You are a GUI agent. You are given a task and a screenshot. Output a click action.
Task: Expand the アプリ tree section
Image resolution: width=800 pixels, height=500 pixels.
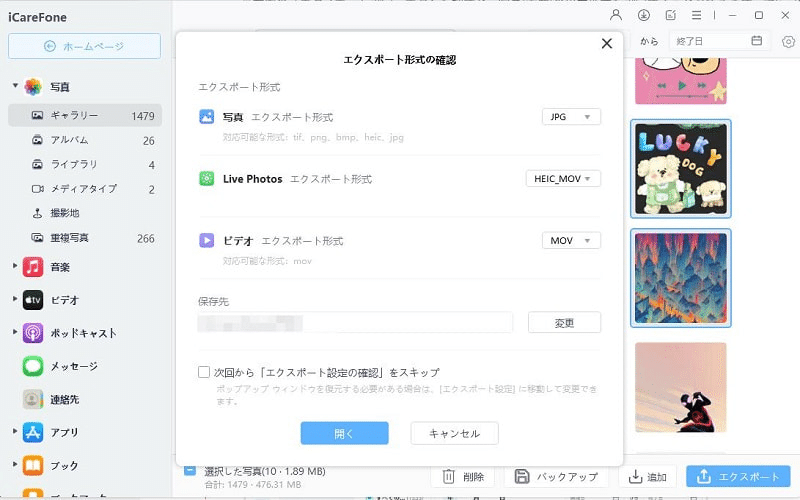tap(15, 431)
